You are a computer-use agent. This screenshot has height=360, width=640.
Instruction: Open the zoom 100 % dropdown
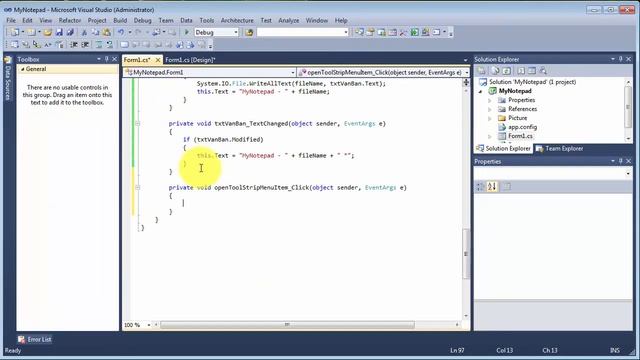tap(149, 325)
